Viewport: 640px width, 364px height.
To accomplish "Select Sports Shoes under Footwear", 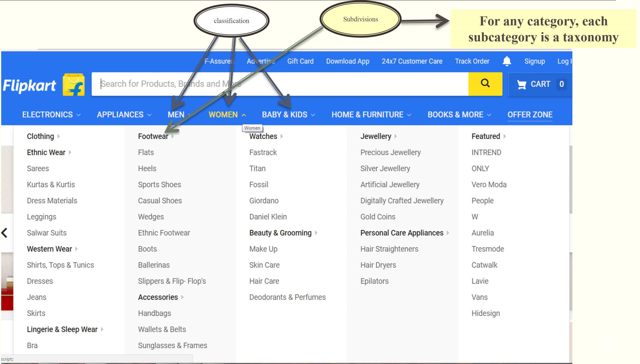I will coord(159,185).
